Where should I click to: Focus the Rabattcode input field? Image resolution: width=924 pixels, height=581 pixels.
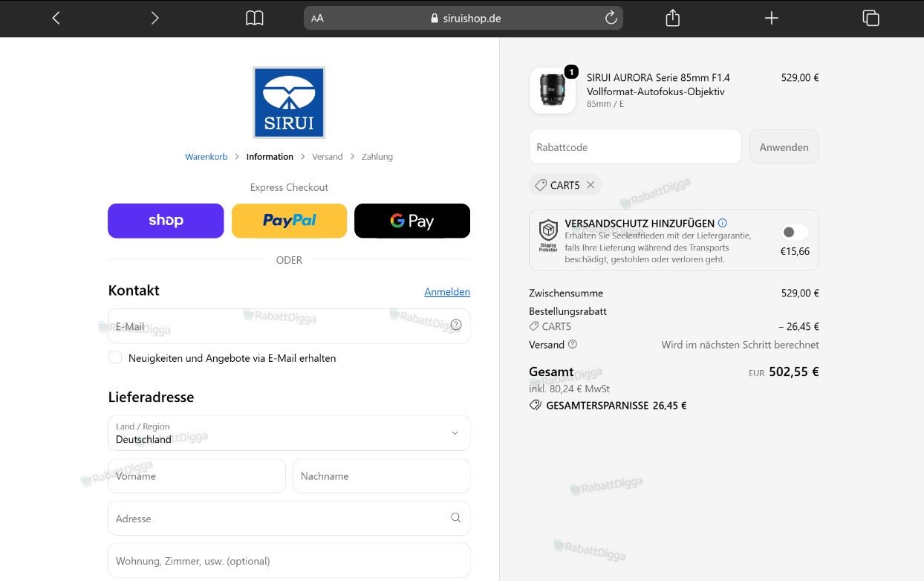pyautogui.click(x=635, y=147)
